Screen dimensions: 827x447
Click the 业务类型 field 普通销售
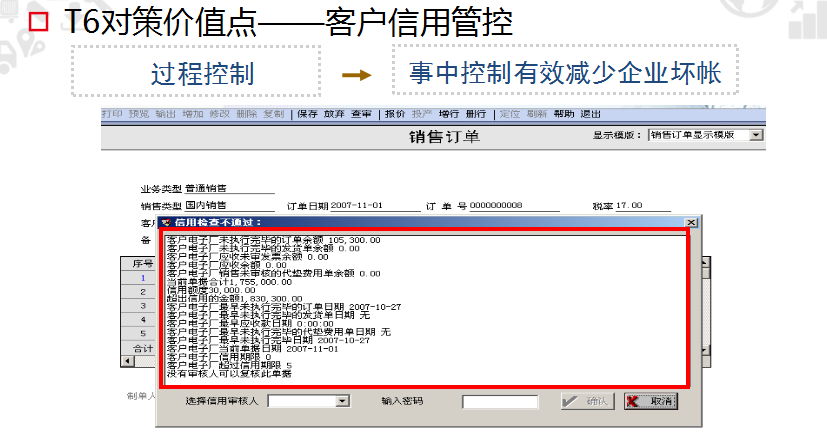tap(229, 188)
